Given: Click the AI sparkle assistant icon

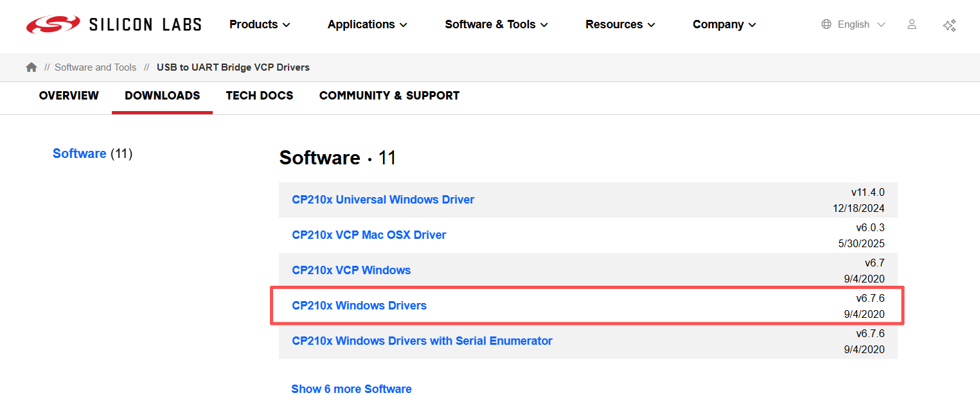Looking at the screenshot, I should 949,25.
